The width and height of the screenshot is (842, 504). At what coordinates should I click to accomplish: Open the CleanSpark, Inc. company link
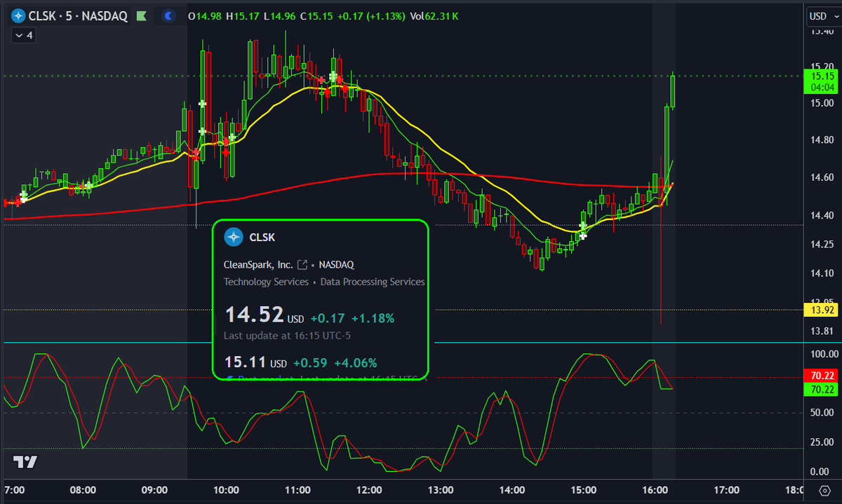(258, 264)
